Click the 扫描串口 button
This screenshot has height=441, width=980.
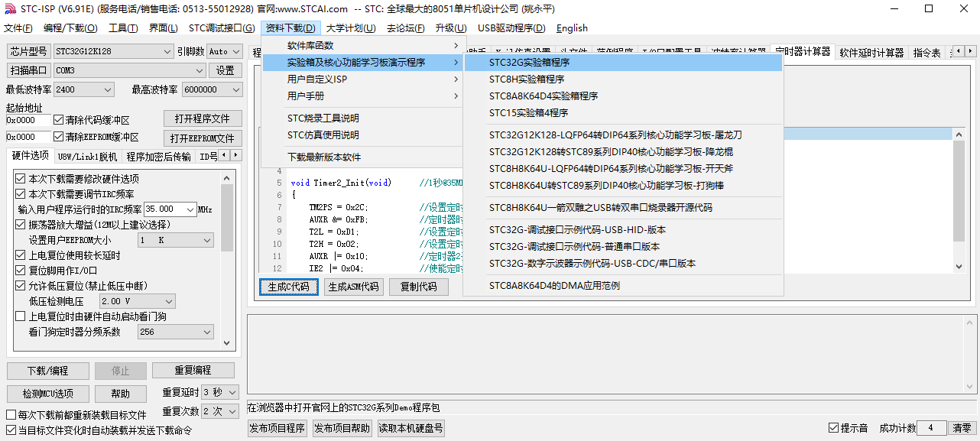[28, 70]
